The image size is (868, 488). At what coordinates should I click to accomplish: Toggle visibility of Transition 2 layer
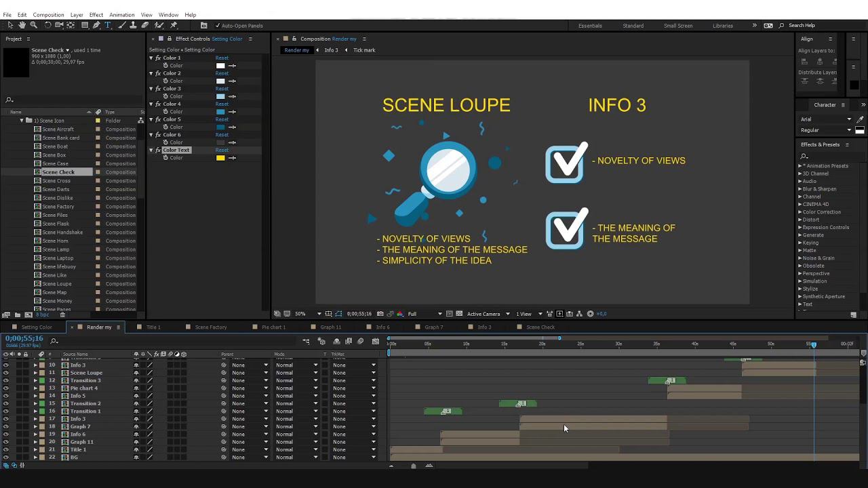[x=6, y=403]
